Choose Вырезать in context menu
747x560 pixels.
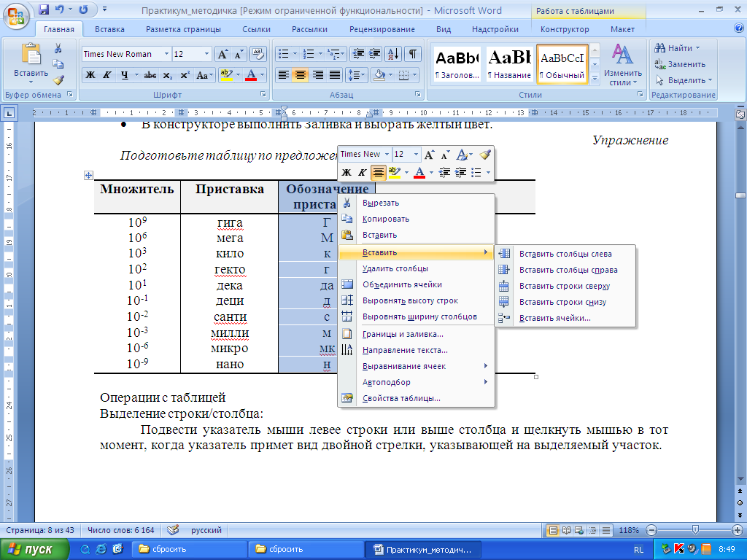point(415,203)
